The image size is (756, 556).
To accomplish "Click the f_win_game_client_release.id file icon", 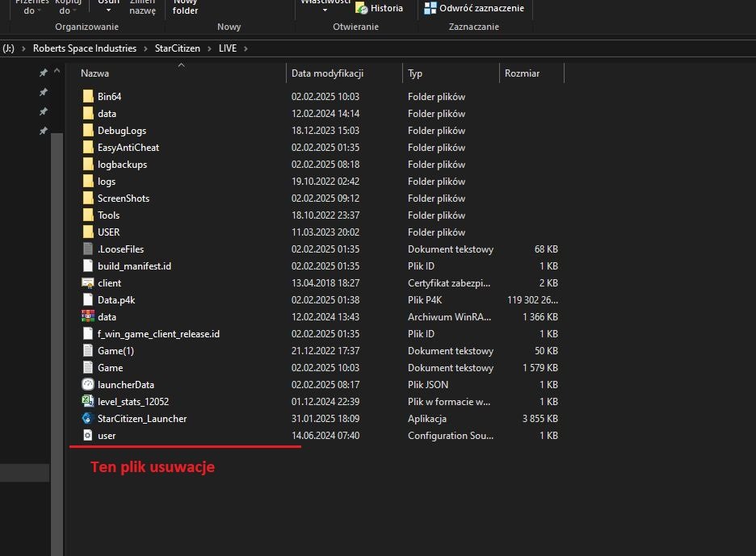I will 88,333.
